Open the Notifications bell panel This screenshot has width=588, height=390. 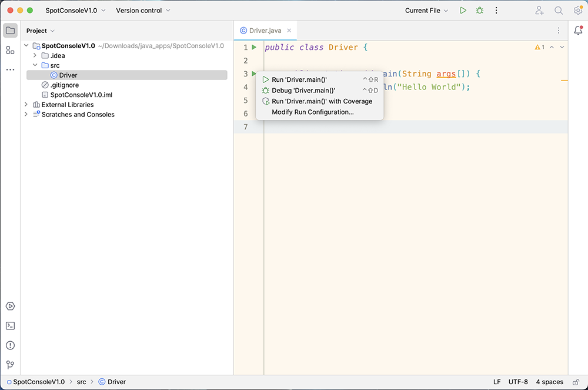pyautogui.click(x=578, y=31)
